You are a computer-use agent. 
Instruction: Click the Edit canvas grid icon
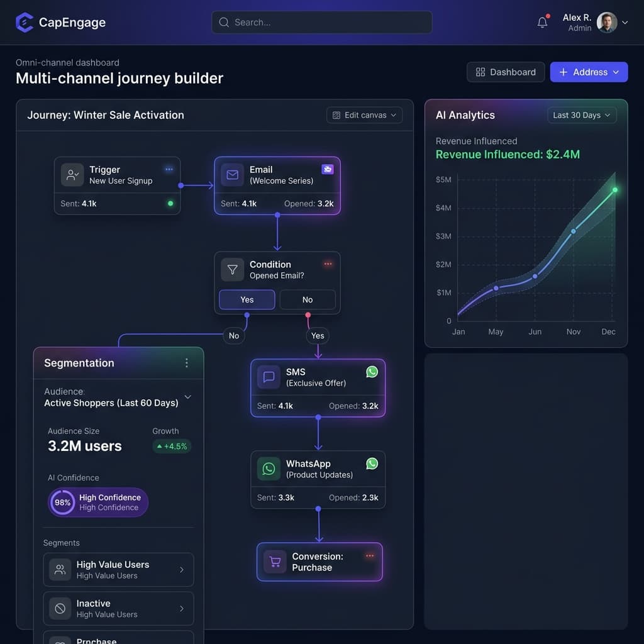click(x=336, y=116)
